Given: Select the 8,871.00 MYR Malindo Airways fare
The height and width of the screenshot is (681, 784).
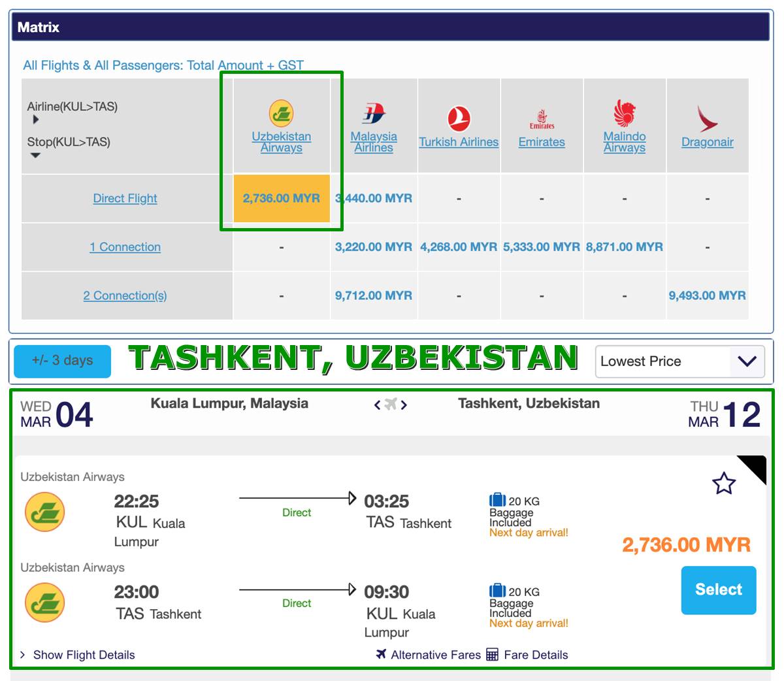Looking at the screenshot, I should pyautogui.click(x=625, y=247).
